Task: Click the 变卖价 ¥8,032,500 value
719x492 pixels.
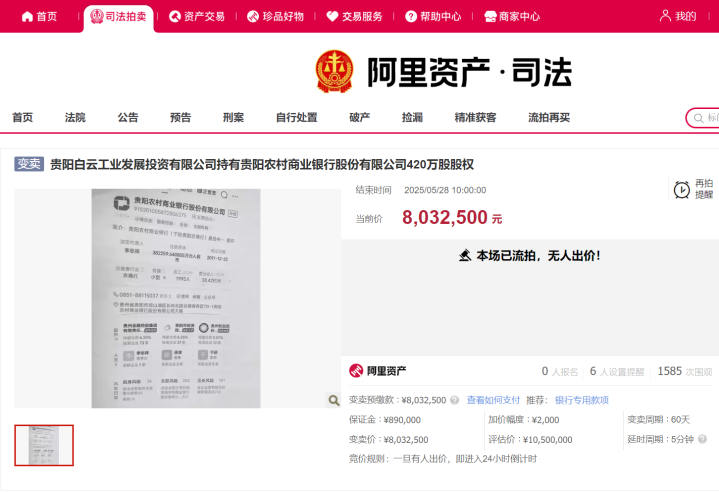Action: 405,440
